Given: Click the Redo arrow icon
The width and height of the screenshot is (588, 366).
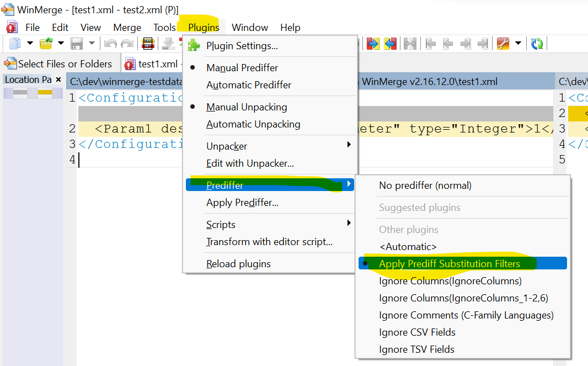Looking at the screenshot, I should (127, 44).
